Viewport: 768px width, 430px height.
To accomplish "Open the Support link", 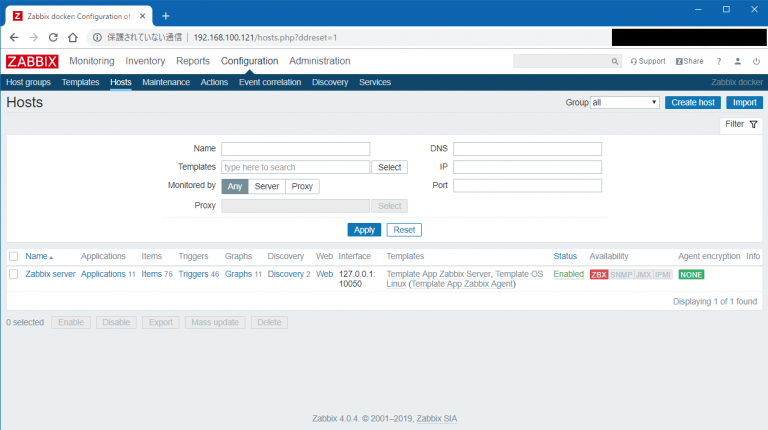I will [x=648, y=61].
